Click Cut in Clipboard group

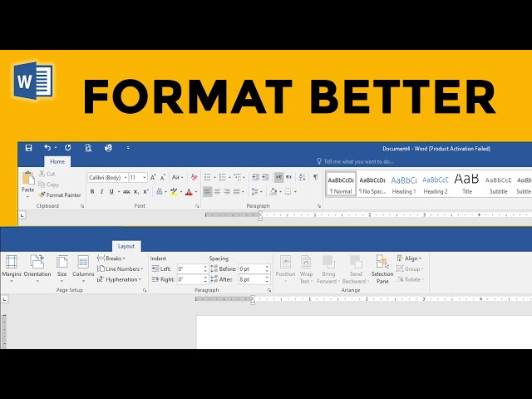coord(47,174)
